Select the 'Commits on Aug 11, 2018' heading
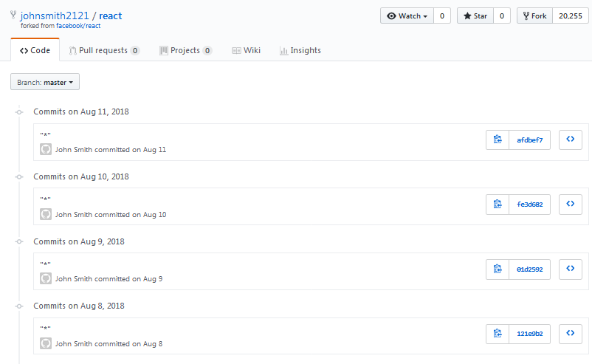The image size is (592, 364). 81,111
